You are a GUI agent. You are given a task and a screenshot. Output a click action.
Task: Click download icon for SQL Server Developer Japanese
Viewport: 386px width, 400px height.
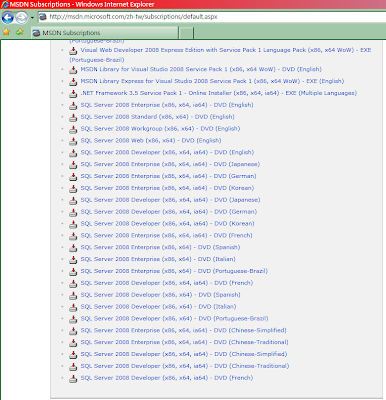pos(73,200)
